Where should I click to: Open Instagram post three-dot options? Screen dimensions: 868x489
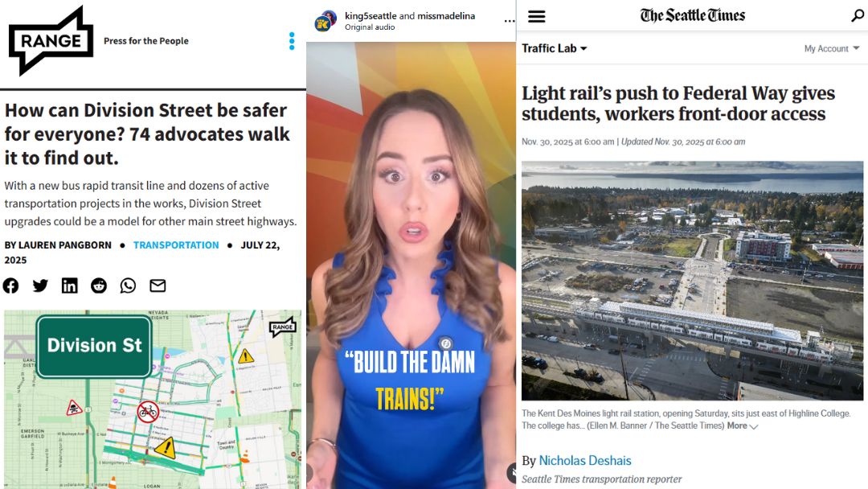[510, 21]
